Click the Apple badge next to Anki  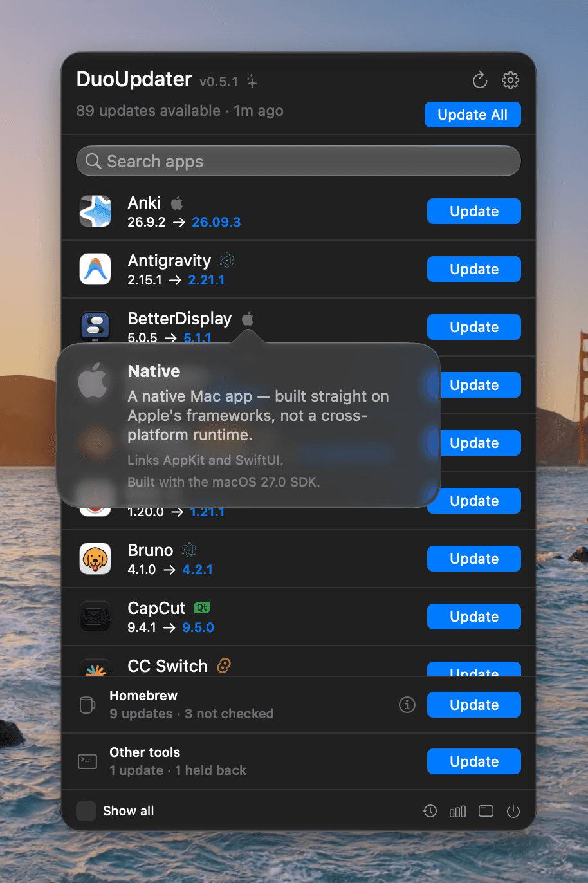point(177,203)
